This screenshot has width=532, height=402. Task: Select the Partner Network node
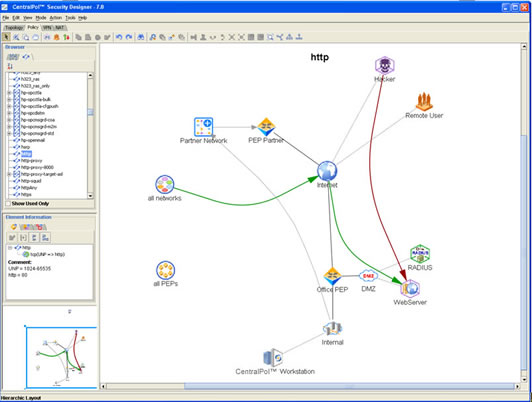[x=204, y=127]
